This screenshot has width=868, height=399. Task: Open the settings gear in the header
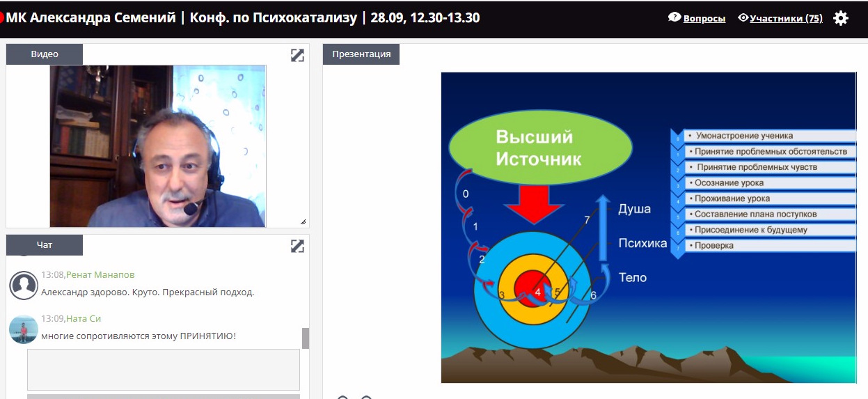841,18
